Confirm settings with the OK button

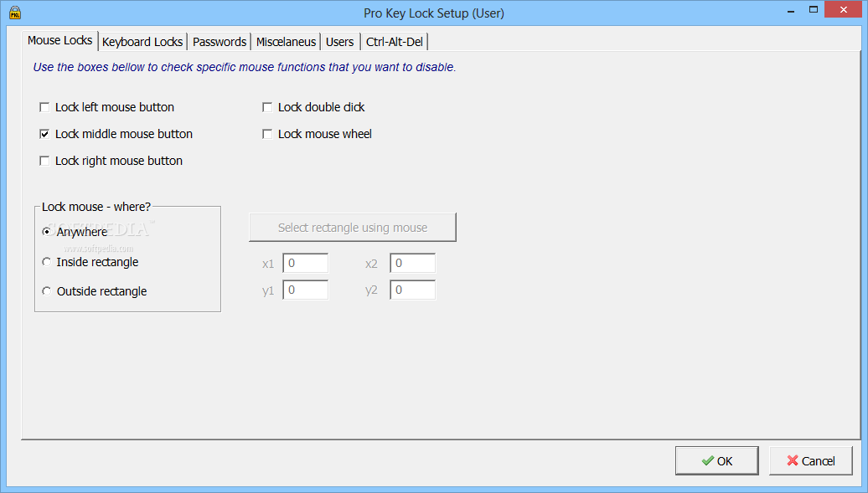(717, 461)
